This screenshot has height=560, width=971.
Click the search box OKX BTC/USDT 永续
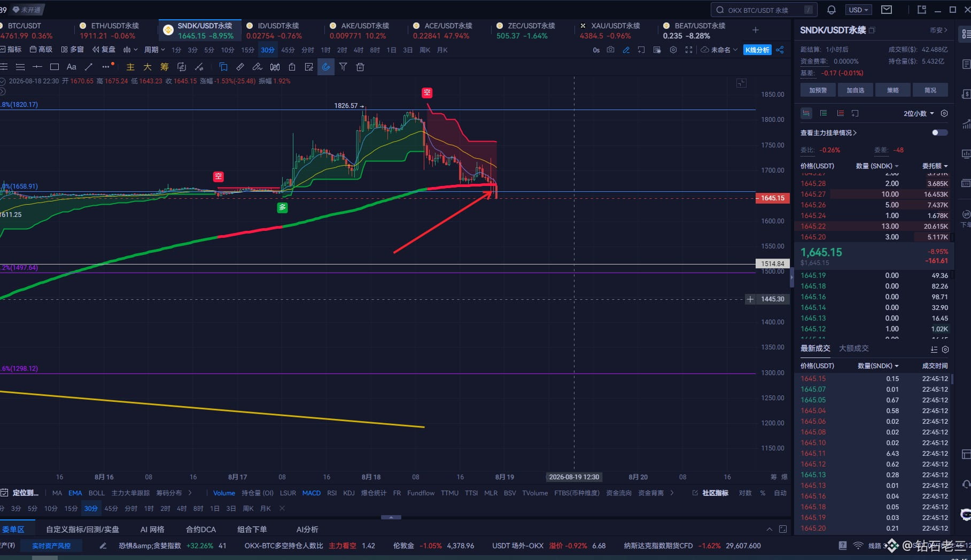pyautogui.click(x=764, y=10)
